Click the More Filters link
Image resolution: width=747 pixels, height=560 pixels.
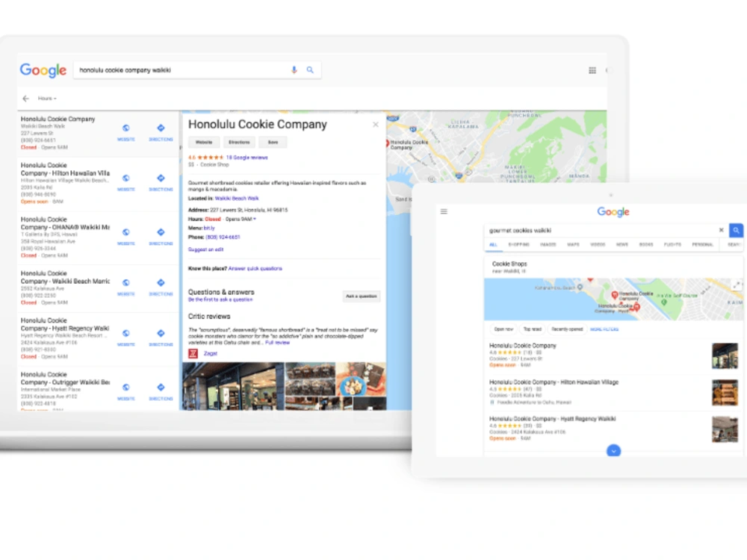[x=604, y=329]
